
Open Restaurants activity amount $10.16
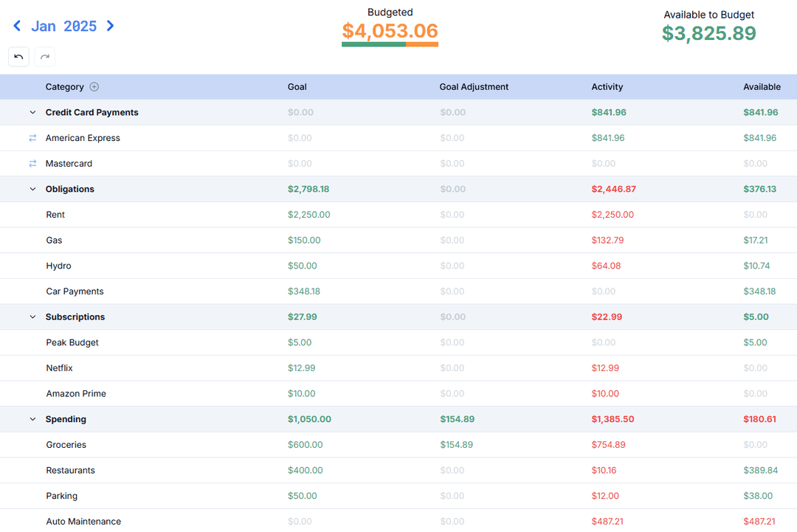[604, 471]
